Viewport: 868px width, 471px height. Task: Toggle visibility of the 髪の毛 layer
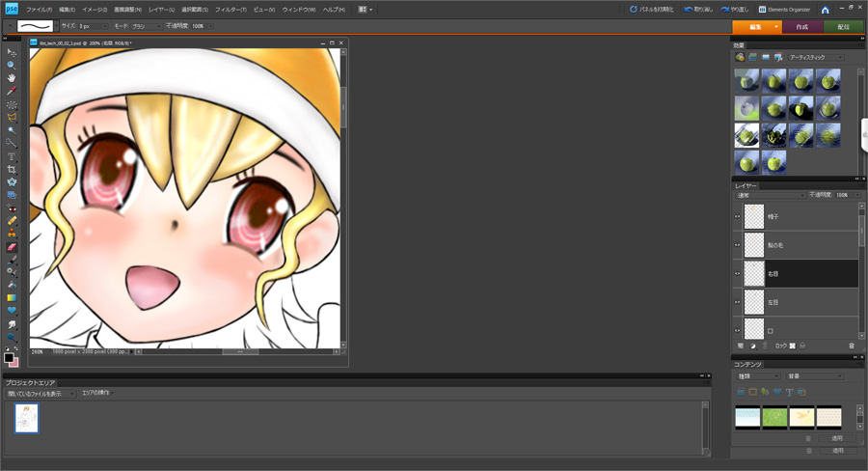(738, 245)
